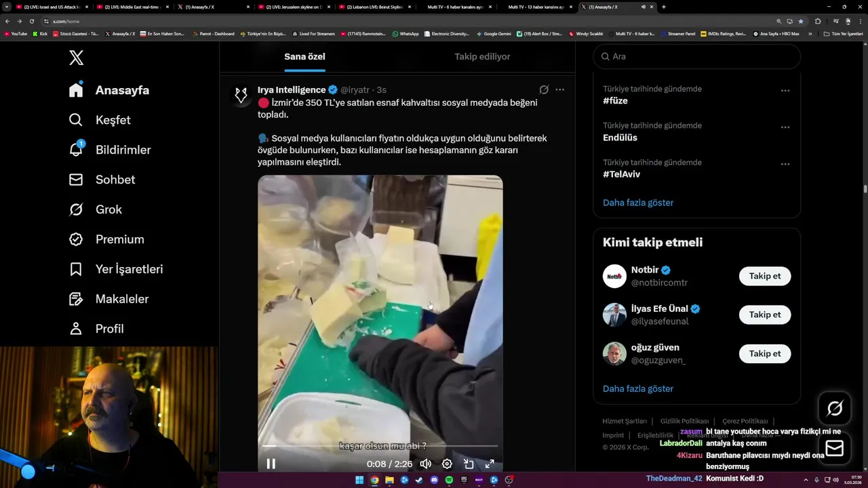Switch to Sana özel tab
Viewport: 868px width, 488px height.
(304, 56)
